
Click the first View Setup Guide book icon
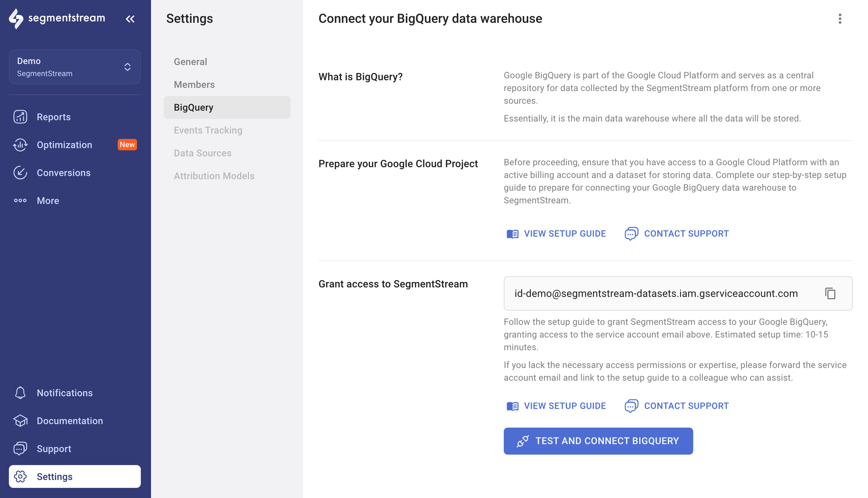click(x=512, y=234)
